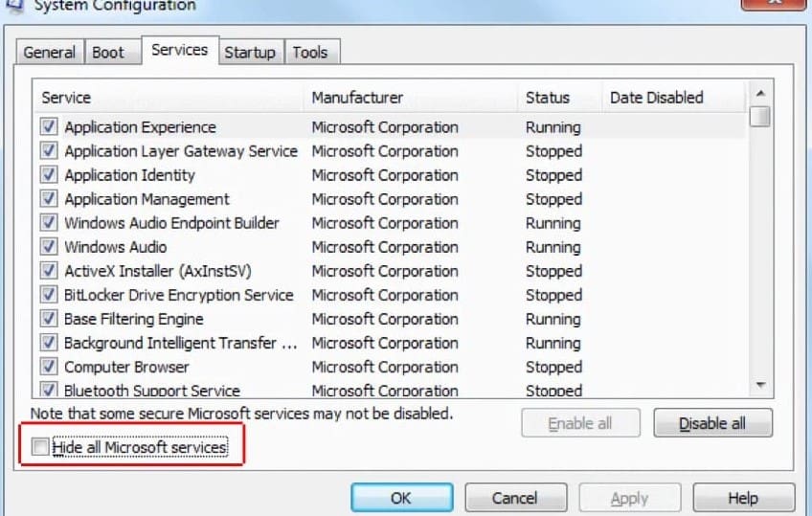Click Stopped status of BitLocker Drive Encryption
The height and width of the screenshot is (516, 812).
553,295
